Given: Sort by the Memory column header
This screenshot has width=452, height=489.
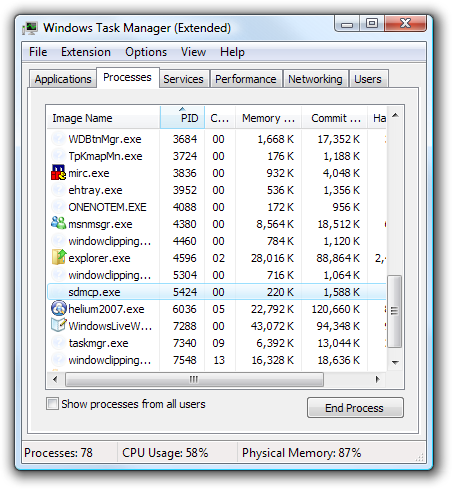Looking at the screenshot, I should tap(268, 118).
